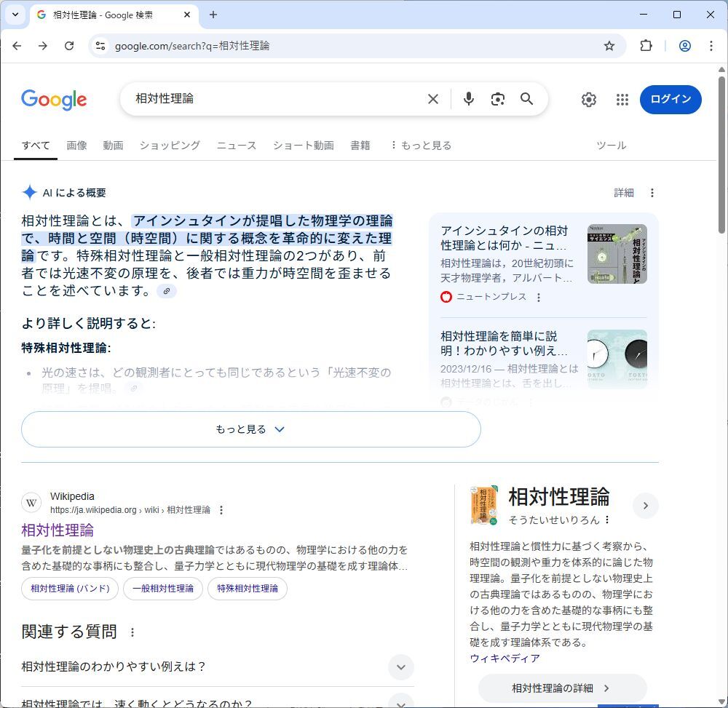
Task: Click the scrollbar down arrow
Action: pos(721,702)
